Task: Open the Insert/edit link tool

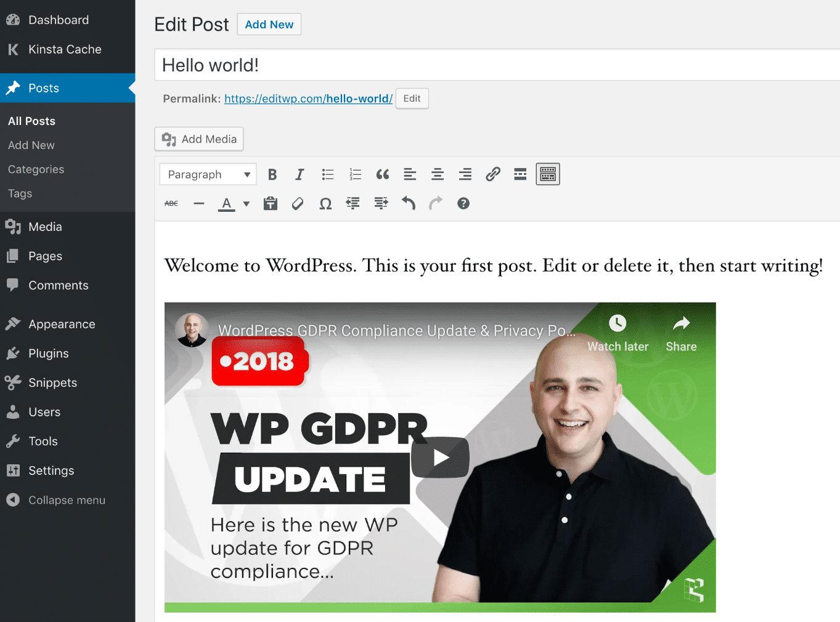Action: click(492, 174)
